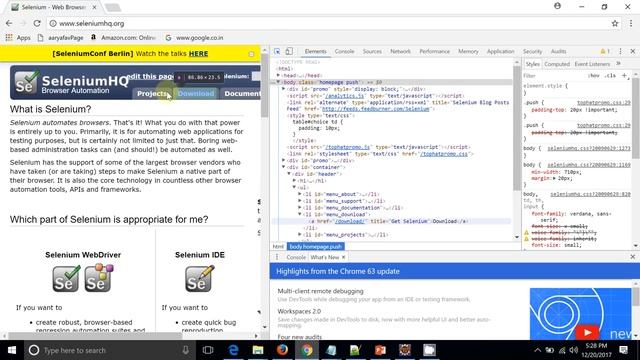Toggle the device toolbar icon in DevTools
Screen dimensions: 640x360
pos(289,51)
